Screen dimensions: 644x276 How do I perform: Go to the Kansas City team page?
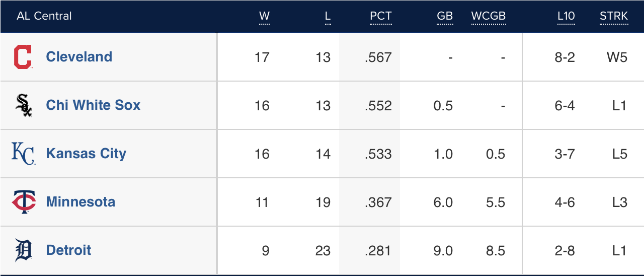coord(86,154)
